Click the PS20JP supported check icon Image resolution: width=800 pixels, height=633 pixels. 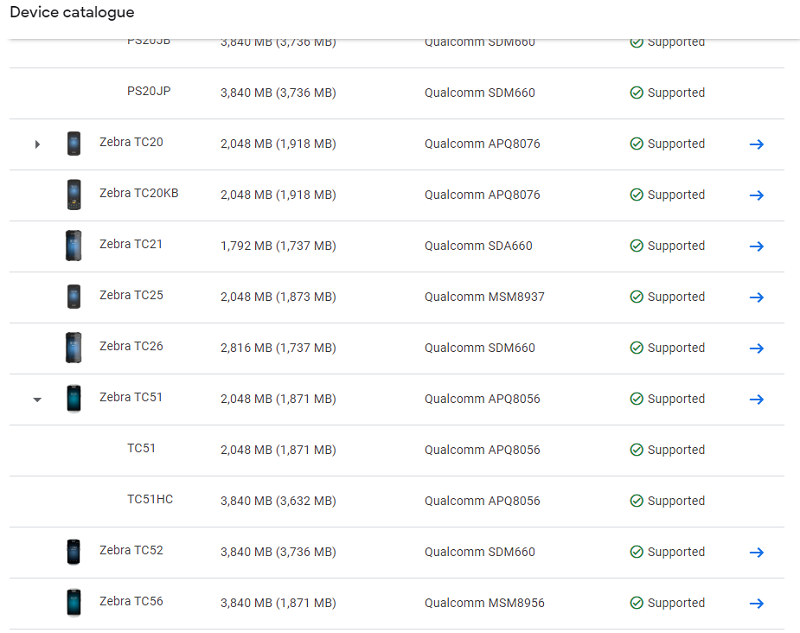[636, 93]
